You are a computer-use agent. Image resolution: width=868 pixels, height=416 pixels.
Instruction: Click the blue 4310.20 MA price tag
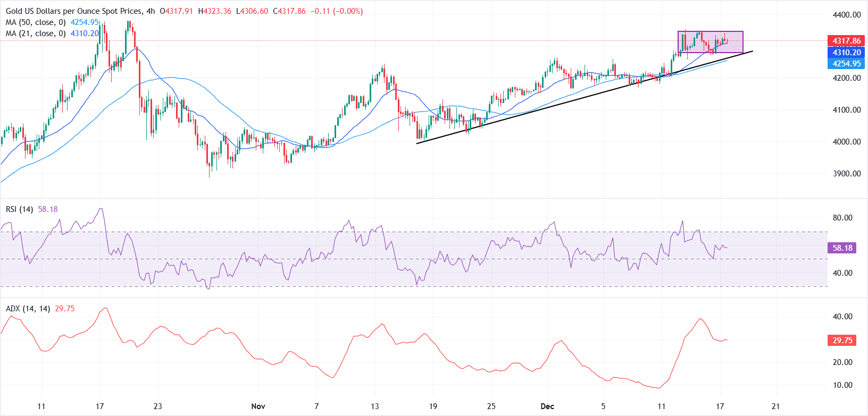(x=846, y=53)
